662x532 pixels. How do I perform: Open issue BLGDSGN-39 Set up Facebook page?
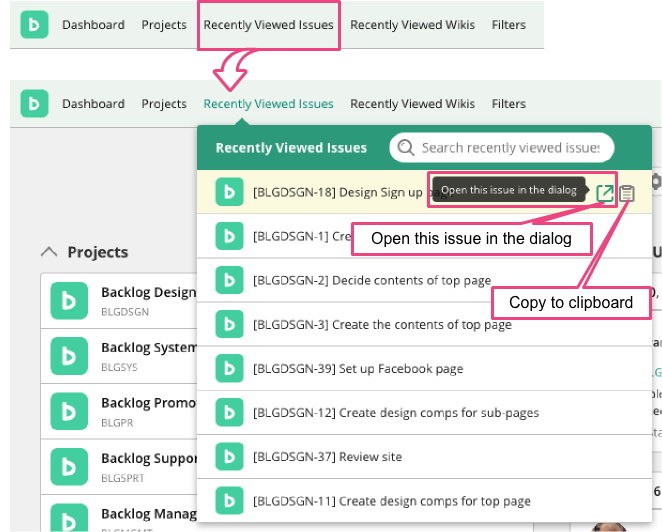pos(358,369)
